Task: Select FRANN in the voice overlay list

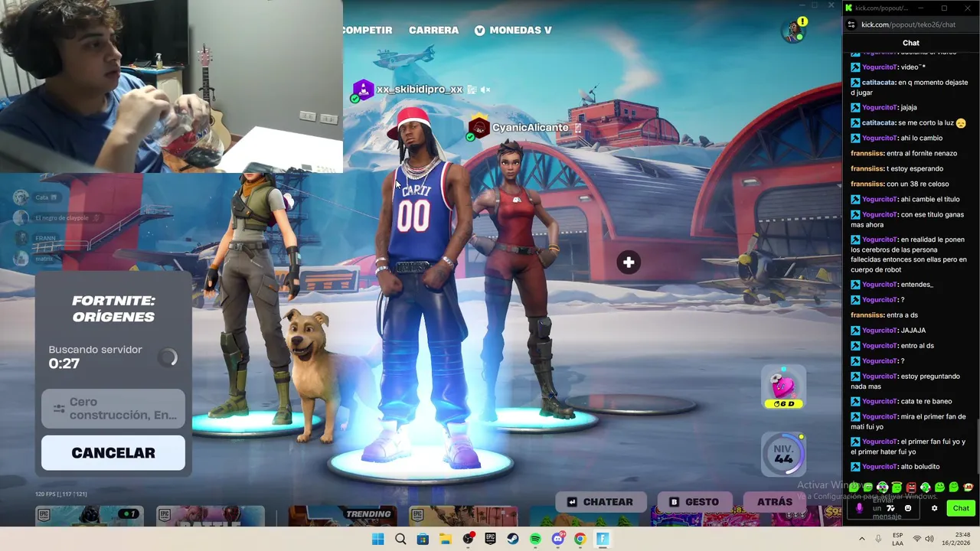Action: [x=35, y=239]
